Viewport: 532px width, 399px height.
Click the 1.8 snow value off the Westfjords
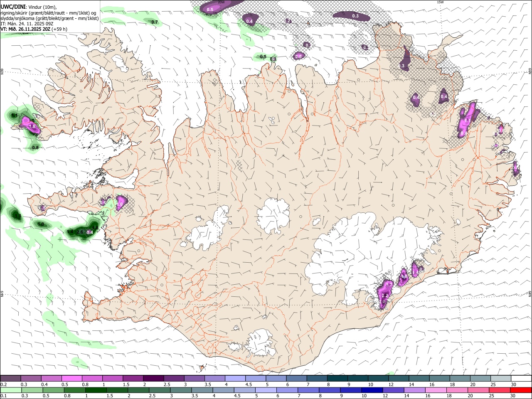(32, 126)
